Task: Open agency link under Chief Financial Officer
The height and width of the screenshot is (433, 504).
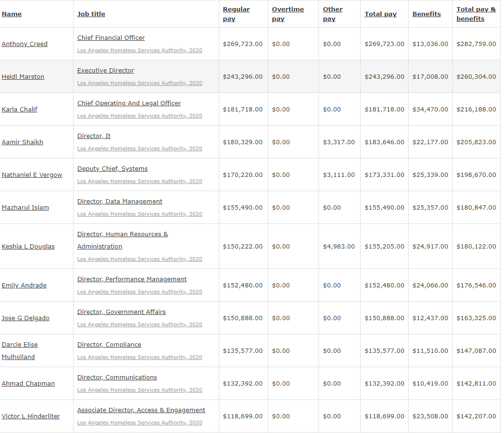Action: pos(140,50)
